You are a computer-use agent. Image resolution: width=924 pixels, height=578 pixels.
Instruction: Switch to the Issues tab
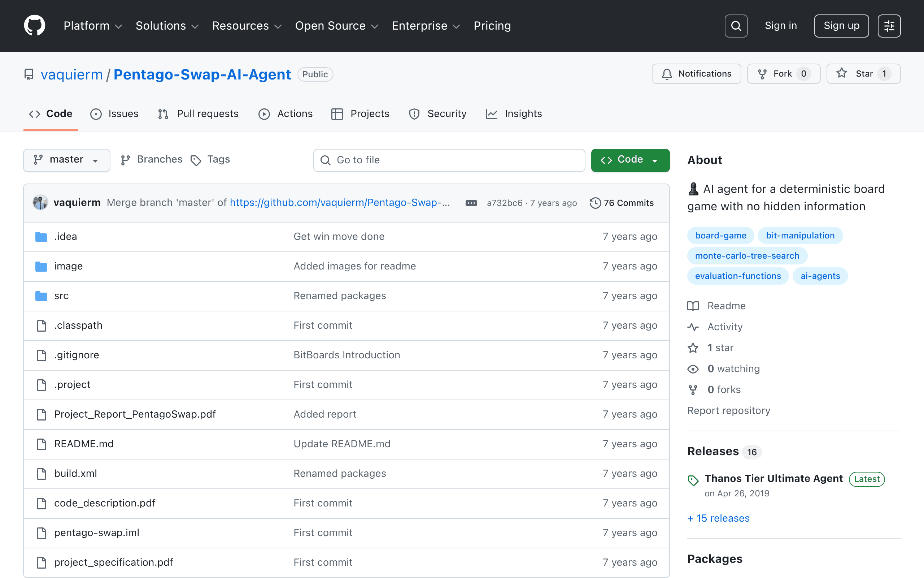tap(114, 114)
